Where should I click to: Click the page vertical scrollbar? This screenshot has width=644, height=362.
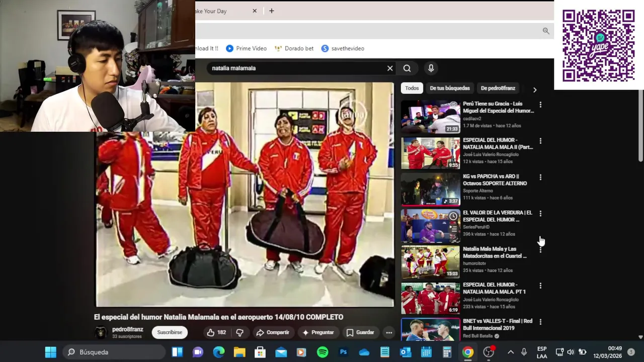(640, 126)
